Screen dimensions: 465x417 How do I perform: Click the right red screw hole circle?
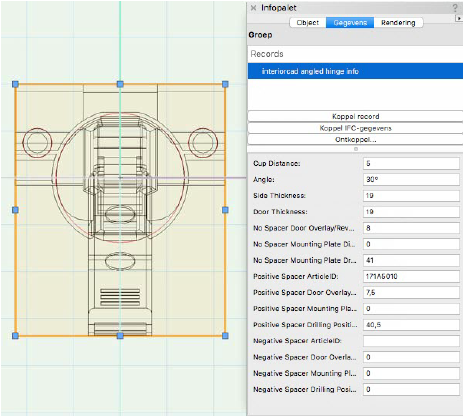pos(203,143)
